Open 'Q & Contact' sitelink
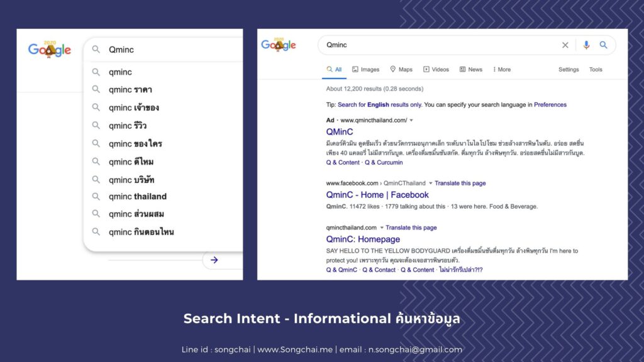Viewport: 644px width, 362px height. pos(379,270)
